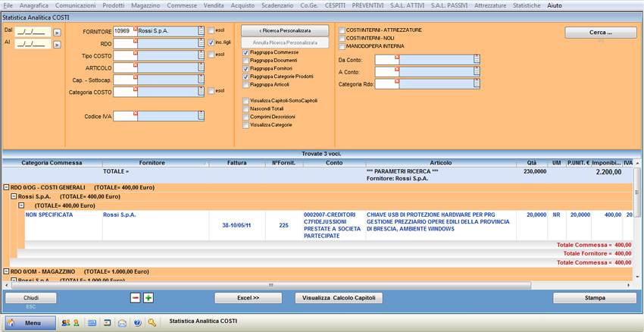Uncheck Raggruppa Fornitori option
This screenshot has height=332, width=644.
[246, 69]
